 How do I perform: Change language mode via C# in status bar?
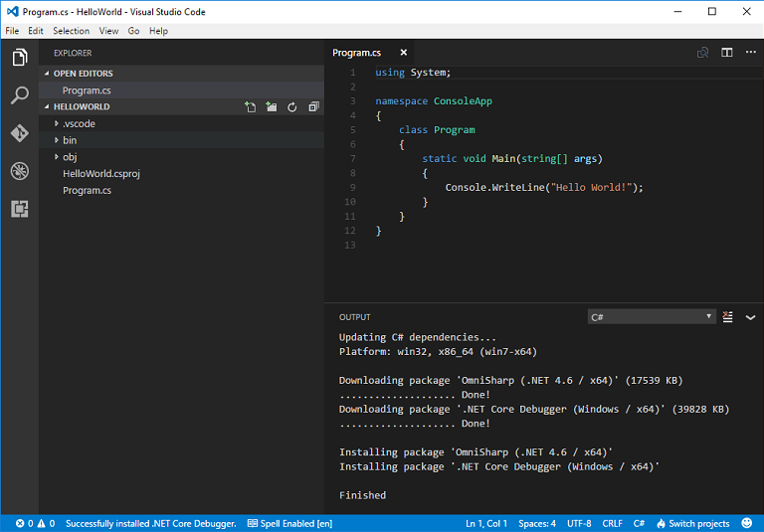(x=639, y=524)
